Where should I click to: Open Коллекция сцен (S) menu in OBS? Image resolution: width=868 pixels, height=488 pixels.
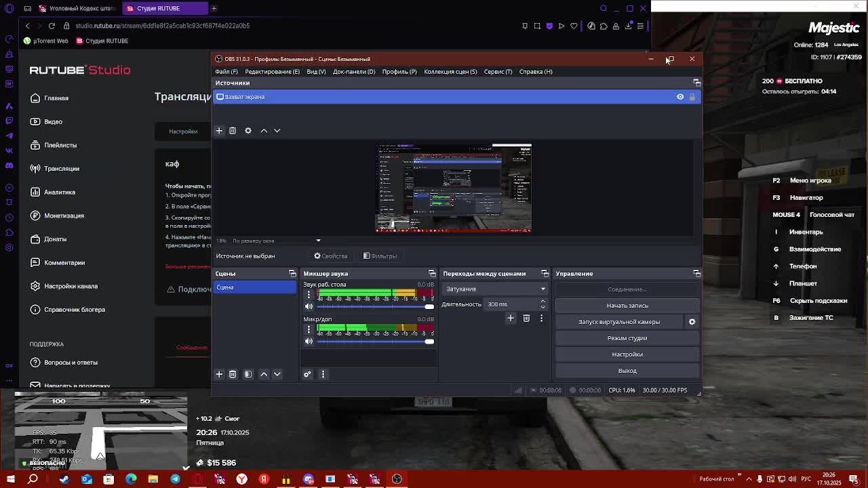click(450, 71)
